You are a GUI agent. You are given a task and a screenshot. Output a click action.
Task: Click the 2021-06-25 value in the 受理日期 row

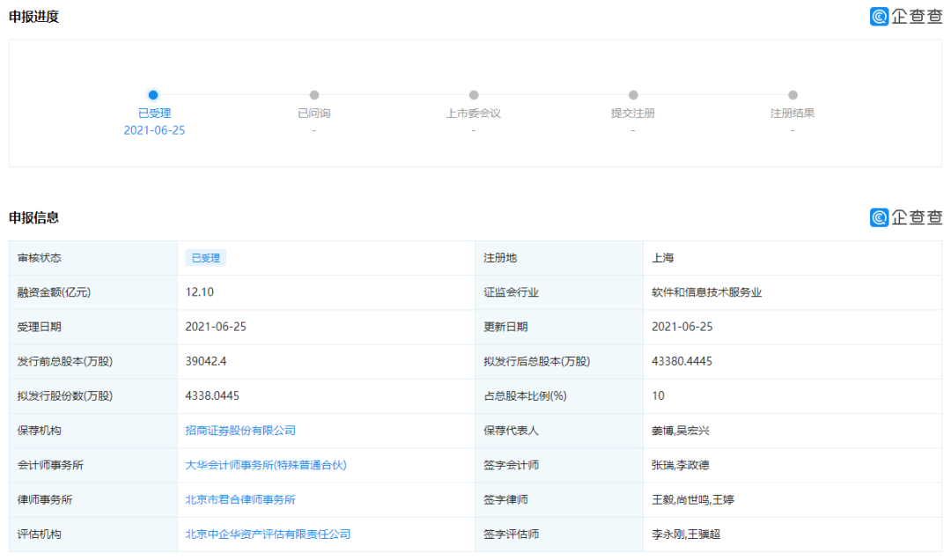pyautogui.click(x=216, y=327)
